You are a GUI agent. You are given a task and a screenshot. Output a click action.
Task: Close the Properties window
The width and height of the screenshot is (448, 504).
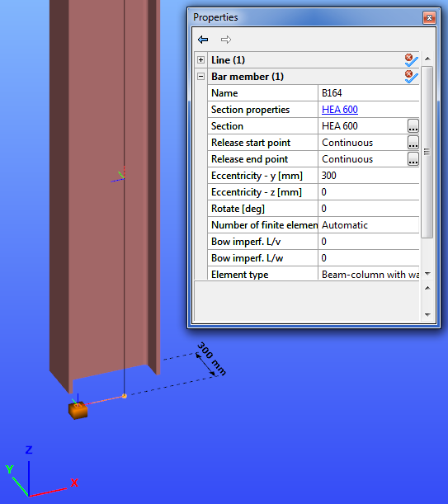pyautogui.click(x=429, y=17)
